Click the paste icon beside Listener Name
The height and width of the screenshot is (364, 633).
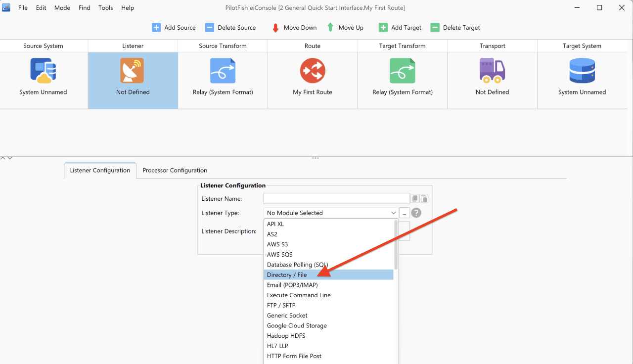(424, 199)
